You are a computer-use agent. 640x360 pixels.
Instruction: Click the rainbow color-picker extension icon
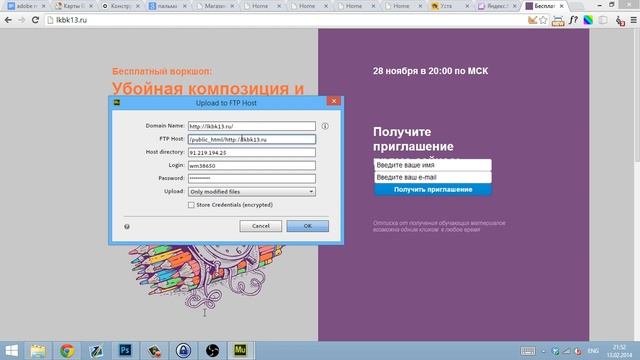click(x=588, y=20)
